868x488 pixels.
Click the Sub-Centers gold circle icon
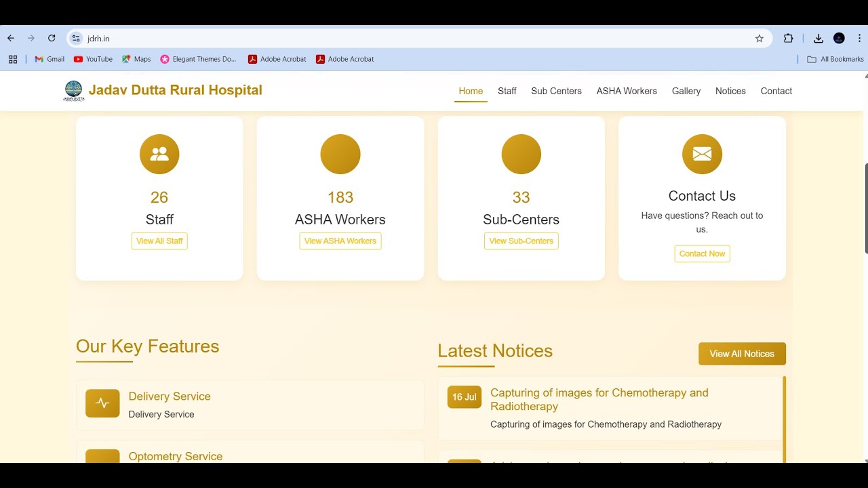click(x=521, y=154)
